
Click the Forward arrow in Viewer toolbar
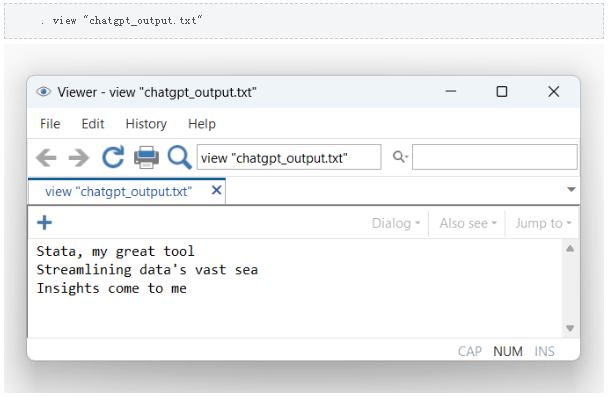click(x=79, y=158)
